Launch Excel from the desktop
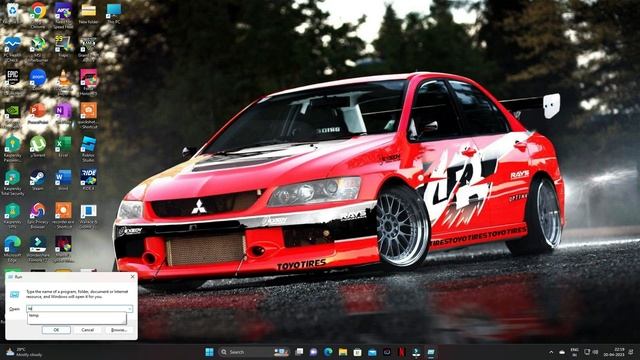The height and width of the screenshot is (360, 640). [63, 147]
